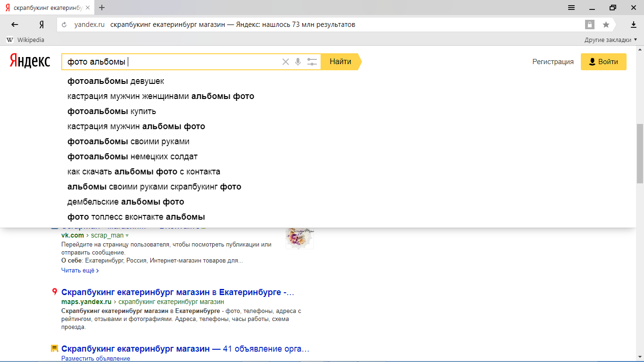Open the Wikipedia bookmark
The image size is (644, 362).
coord(25,40)
